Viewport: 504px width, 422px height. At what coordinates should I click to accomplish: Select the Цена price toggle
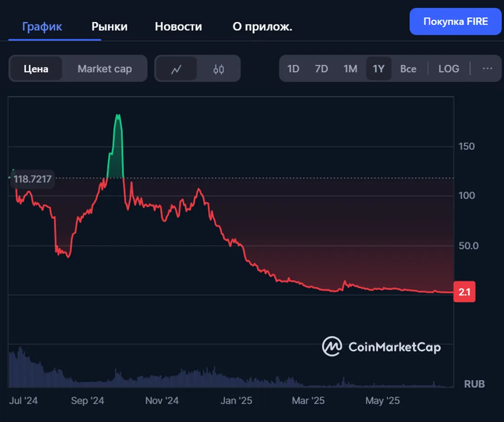tap(36, 69)
